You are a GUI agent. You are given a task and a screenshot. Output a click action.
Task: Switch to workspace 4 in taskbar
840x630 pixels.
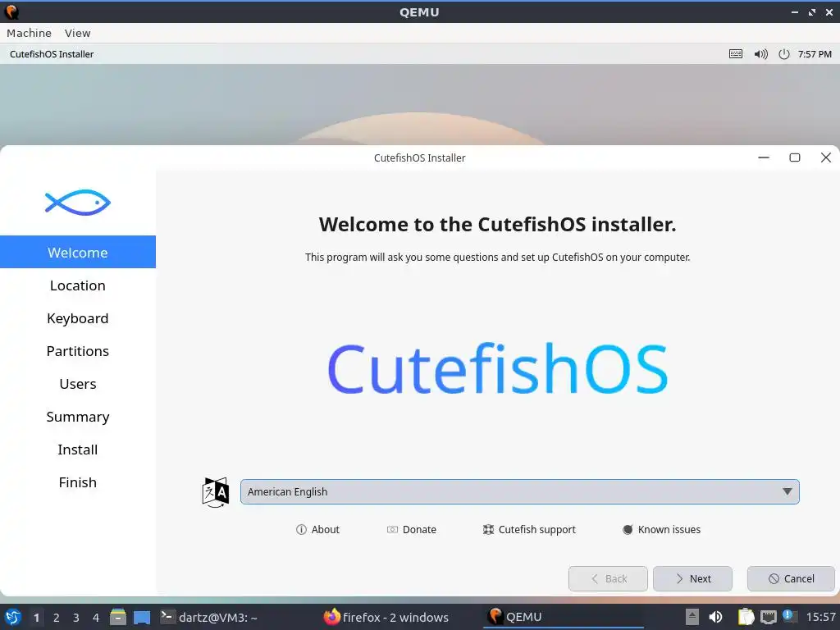96,618
